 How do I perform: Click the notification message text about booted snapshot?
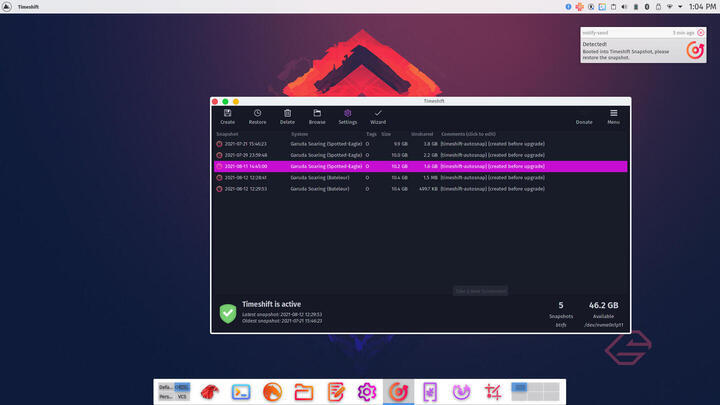point(625,55)
